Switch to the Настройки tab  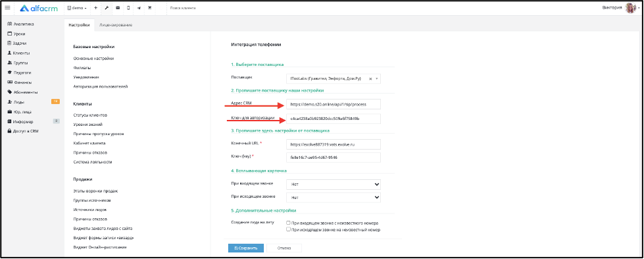pyautogui.click(x=80, y=25)
